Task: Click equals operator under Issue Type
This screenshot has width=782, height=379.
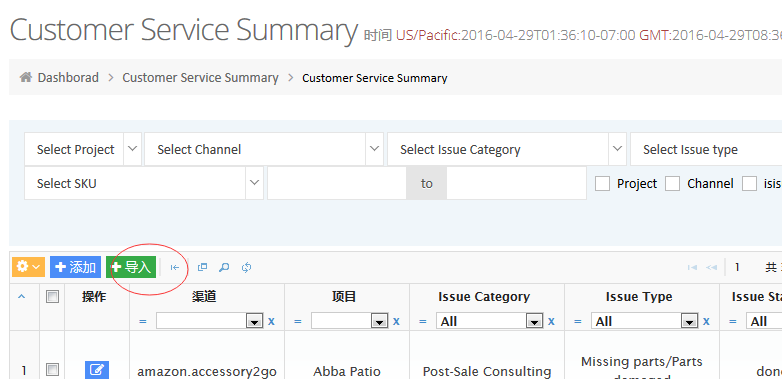Action: [x=578, y=322]
